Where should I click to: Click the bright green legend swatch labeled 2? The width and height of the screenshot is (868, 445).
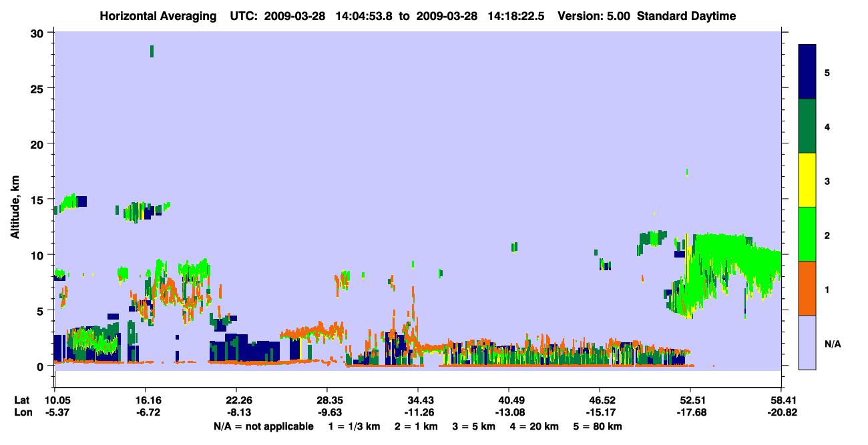click(x=807, y=234)
